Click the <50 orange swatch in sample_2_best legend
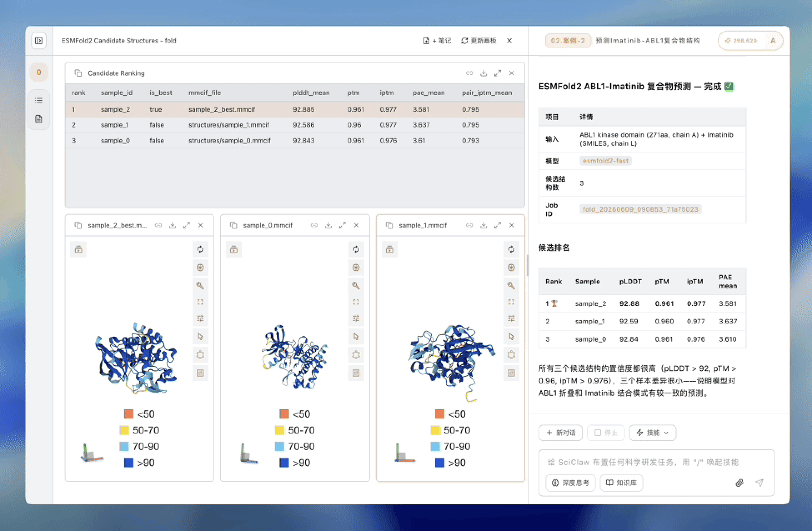 point(129,414)
